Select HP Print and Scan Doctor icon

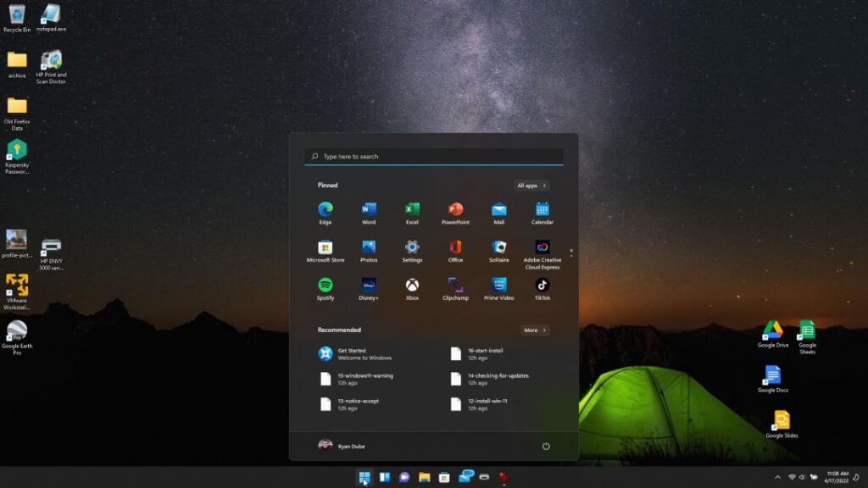(51, 67)
